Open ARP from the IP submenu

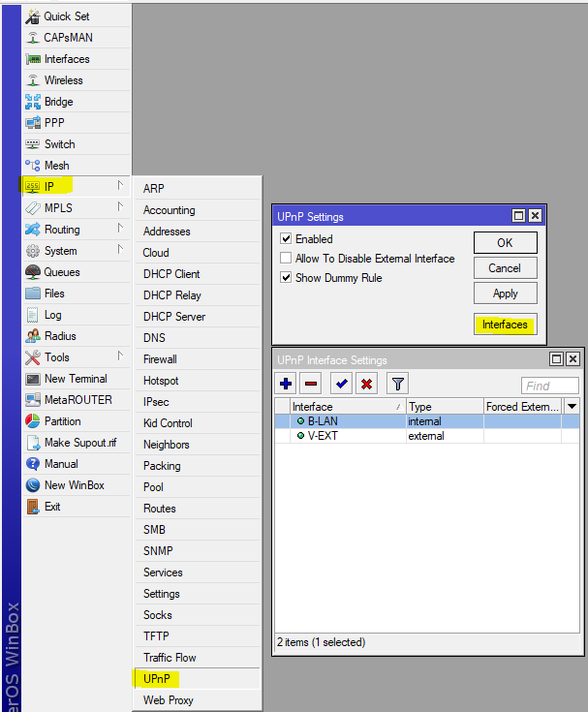click(x=197, y=189)
